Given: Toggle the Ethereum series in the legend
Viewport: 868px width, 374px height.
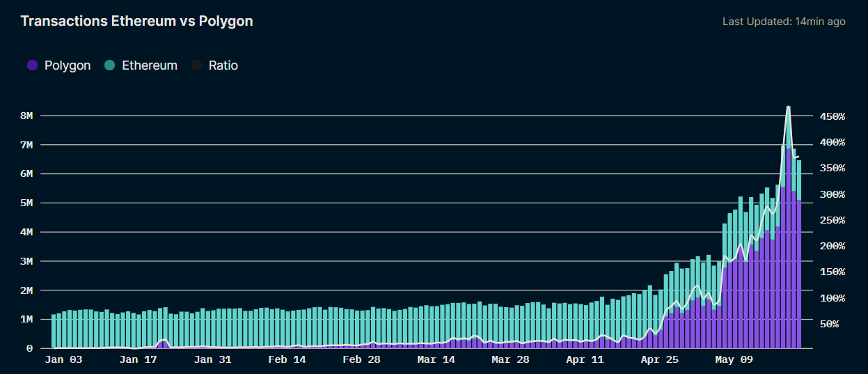Looking at the screenshot, I should 141,65.
